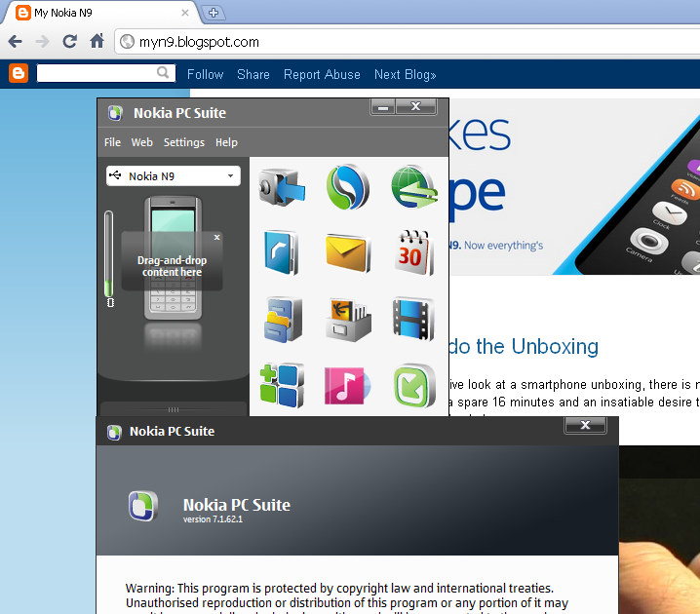Close the My Nokia N9 tab
700x614 pixels.
[185, 13]
